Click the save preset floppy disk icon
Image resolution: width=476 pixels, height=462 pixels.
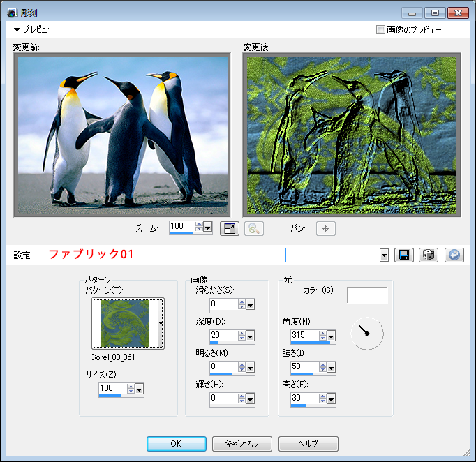(403, 255)
